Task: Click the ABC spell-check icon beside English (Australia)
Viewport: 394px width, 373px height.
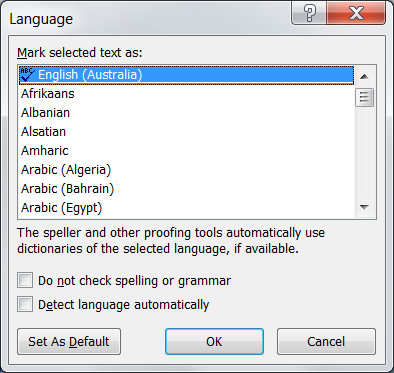Action: click(27, 75)
